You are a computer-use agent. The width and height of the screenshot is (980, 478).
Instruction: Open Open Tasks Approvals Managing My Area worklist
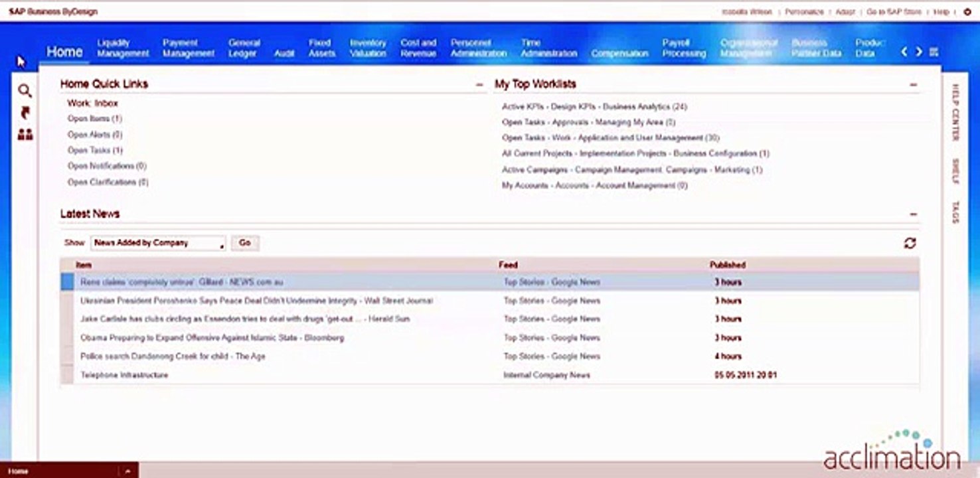(x=588, y=123)
